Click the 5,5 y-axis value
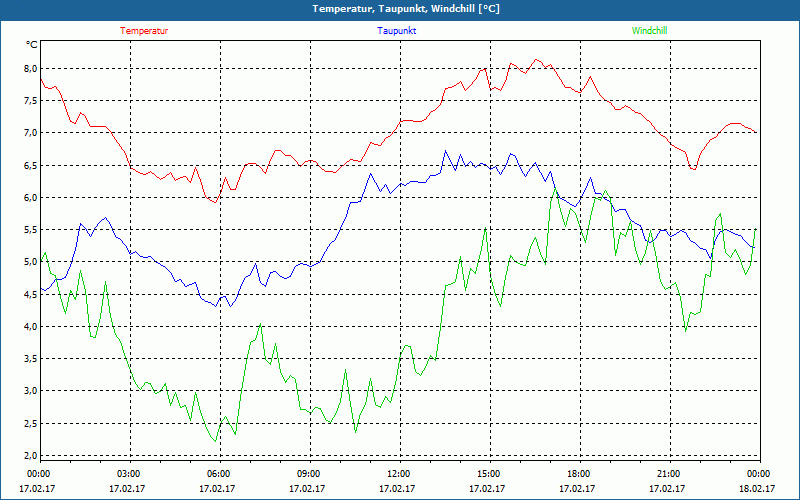Screen dimensions: 800x500 pos(31,230)
